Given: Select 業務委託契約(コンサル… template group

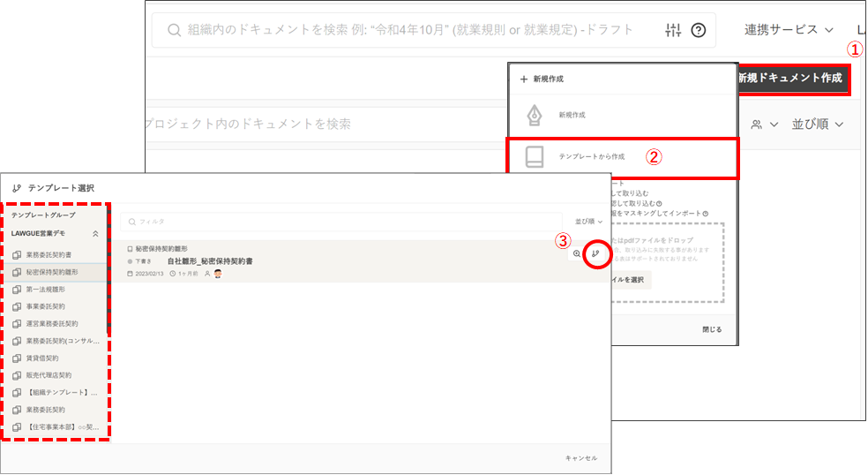Looking at the screenshot, I should [x=55, y=341].
